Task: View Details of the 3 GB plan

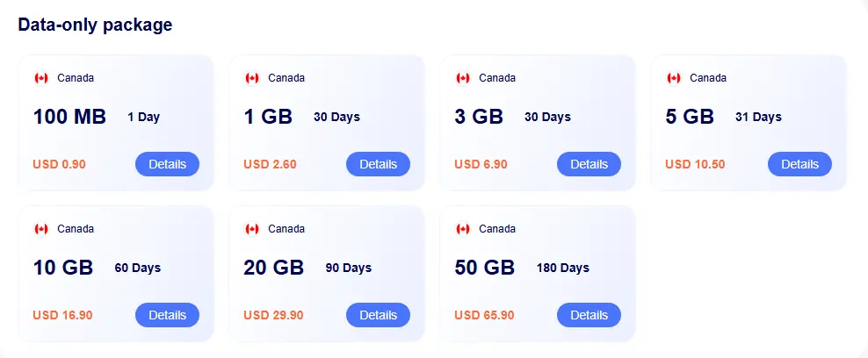Action: [x=589, y=164]
